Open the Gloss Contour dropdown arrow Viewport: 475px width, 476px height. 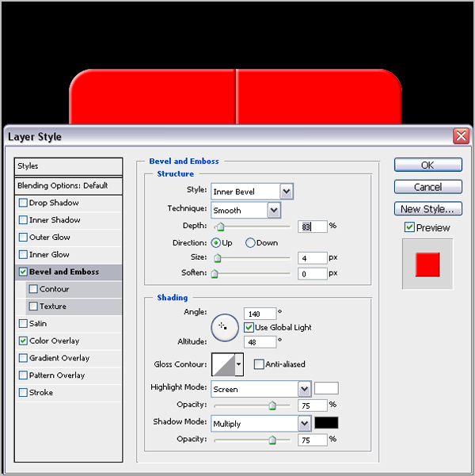point(239,364)
